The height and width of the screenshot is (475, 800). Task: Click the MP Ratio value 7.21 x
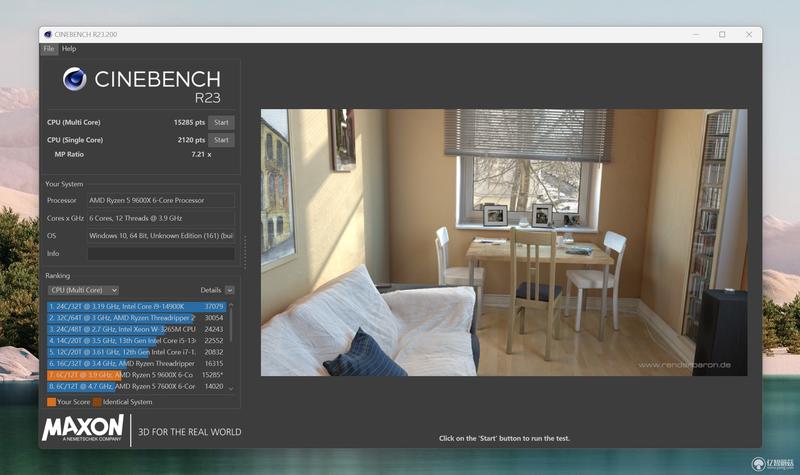coord(201,154)
